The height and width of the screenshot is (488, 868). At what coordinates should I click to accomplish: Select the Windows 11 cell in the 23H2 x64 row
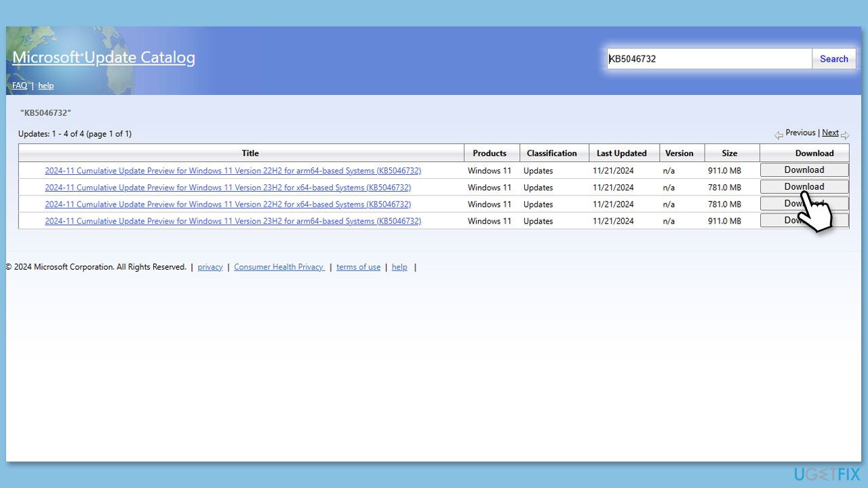click(x=490, y=188)
